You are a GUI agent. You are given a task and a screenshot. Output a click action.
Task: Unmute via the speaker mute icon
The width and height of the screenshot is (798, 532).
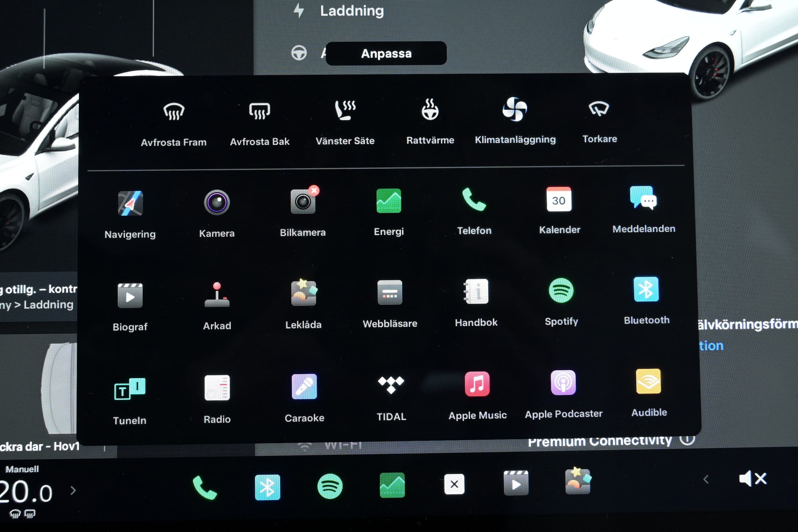pos(753,479)
